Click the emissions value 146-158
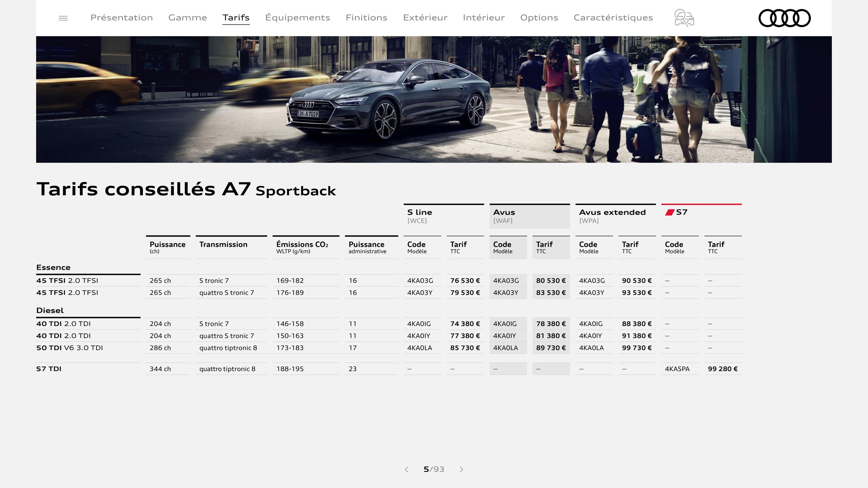The height and width of the screenshot is (488, 868). [x=290, y=324]
